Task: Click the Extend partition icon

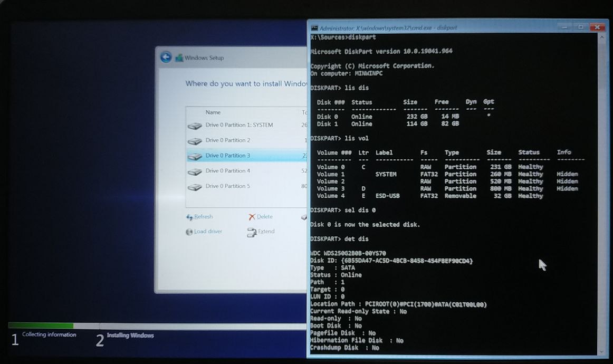Action: [252, 232]
